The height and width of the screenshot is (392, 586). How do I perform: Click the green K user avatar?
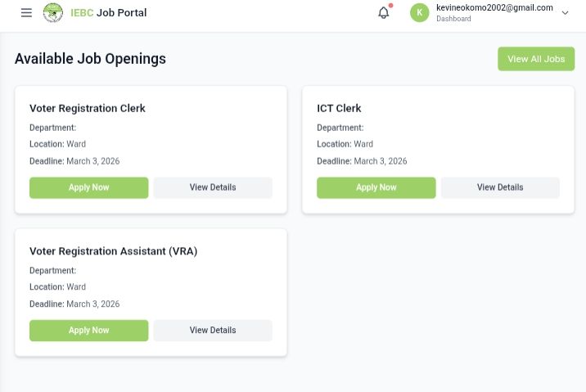point(419,13)
